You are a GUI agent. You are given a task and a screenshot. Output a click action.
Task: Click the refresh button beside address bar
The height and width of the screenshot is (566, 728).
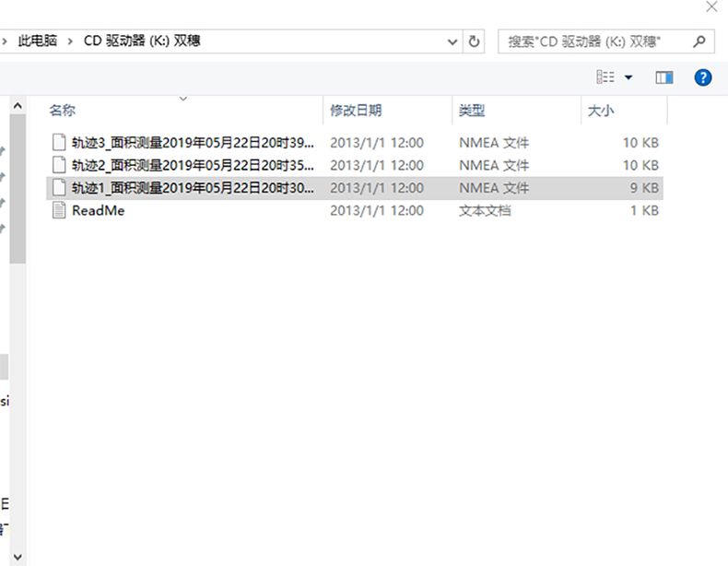coord(474,41)
